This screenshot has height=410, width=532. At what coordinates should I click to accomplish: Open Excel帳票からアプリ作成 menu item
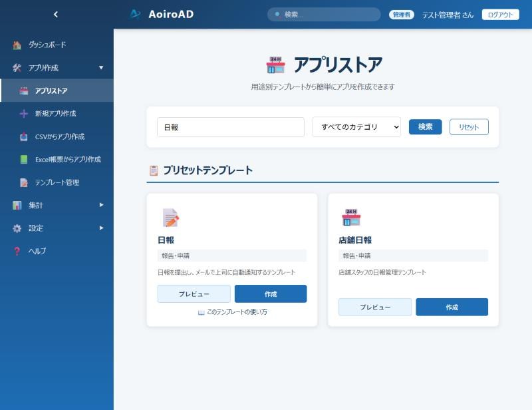(x=57, y=159)
